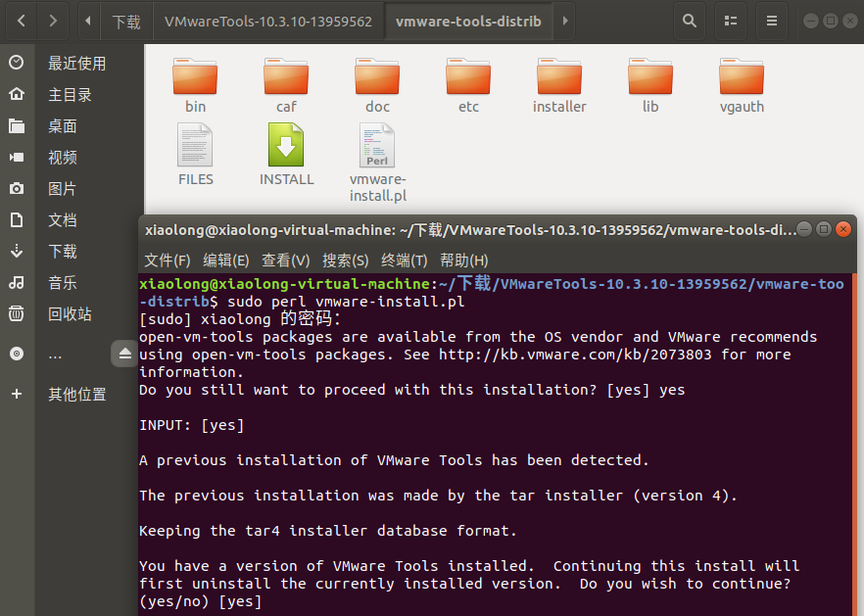Image resolution: width=864 pixels, height=616 pixels.
Task: Go back with the left arrow button
Action: pos(22,21)
